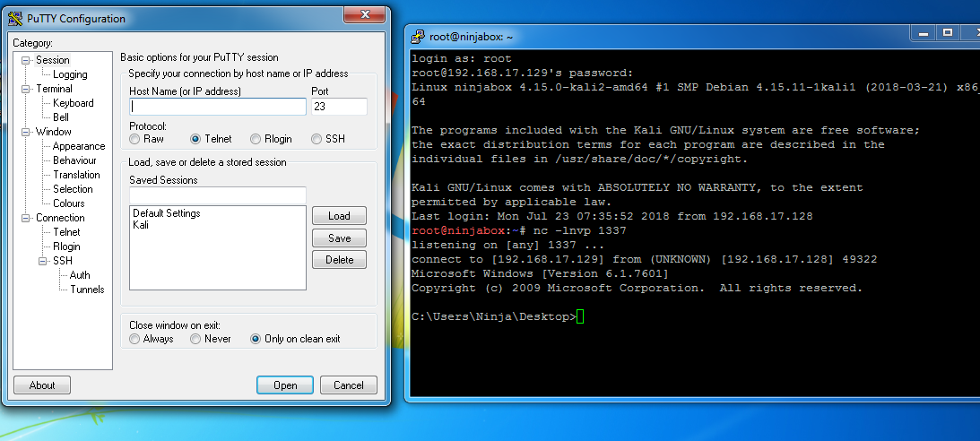This screenshot has height=441, width=980.
Task: Select Default Settings saved session
Action: tap(166, 213)
